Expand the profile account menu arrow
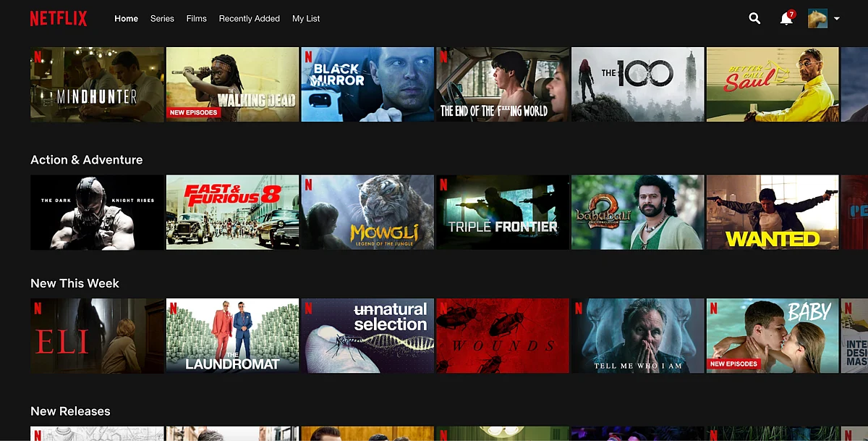This screenshot has width=868, height=441. click(x=837, y=19)
